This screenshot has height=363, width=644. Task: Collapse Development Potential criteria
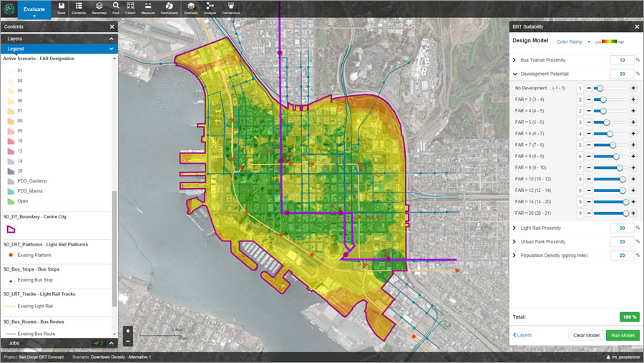tap(514, 74)
